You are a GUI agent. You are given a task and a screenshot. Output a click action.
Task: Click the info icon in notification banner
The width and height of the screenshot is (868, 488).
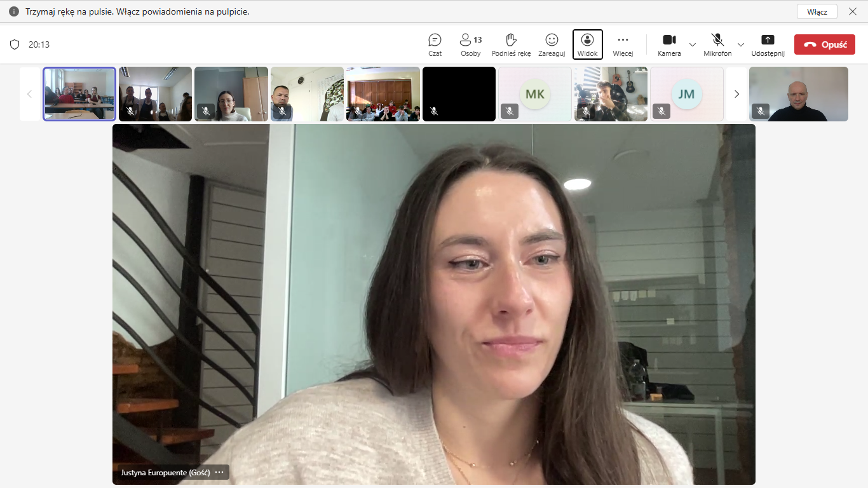tap(14, 11)
